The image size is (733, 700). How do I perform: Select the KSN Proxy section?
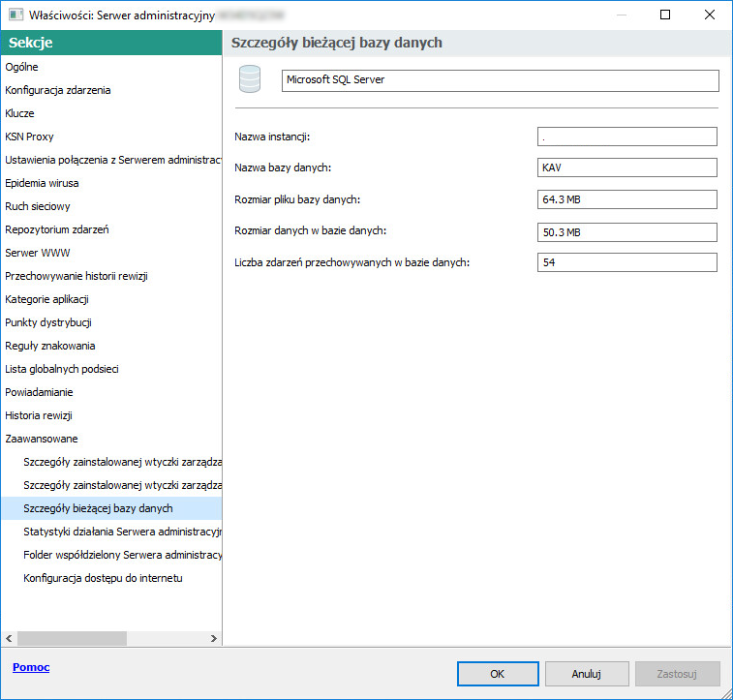(29, 137)
